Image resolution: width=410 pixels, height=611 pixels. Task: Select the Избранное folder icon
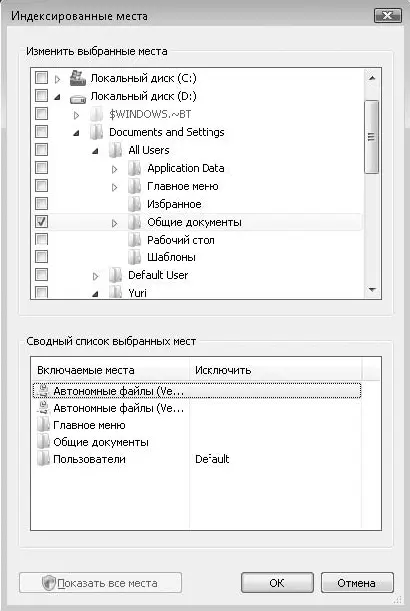pyautogui.click(x=134, y=204)
